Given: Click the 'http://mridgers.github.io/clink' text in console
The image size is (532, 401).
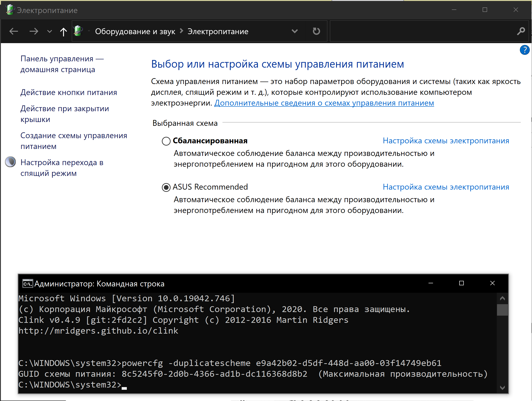Looking at the screenshot, I should [98, 331].
